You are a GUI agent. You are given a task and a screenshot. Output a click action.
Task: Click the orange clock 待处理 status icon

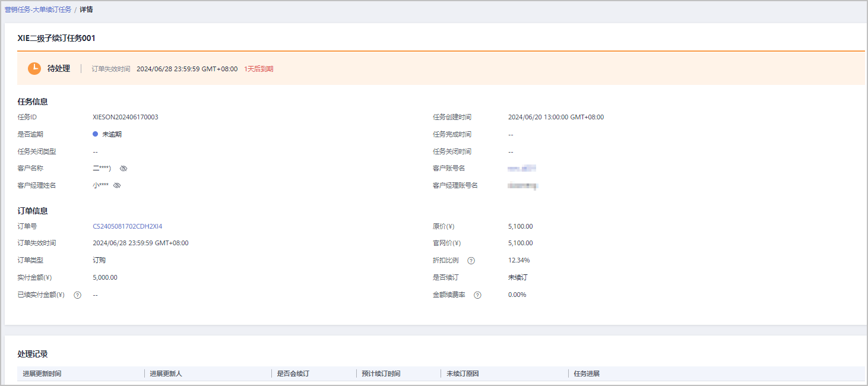pos(34,68)
